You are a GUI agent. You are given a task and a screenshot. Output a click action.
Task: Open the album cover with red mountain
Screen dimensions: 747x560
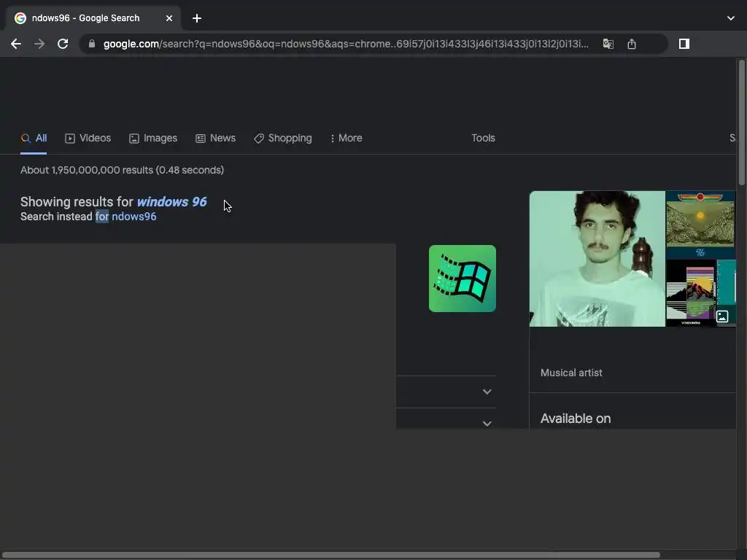(691, 293)
